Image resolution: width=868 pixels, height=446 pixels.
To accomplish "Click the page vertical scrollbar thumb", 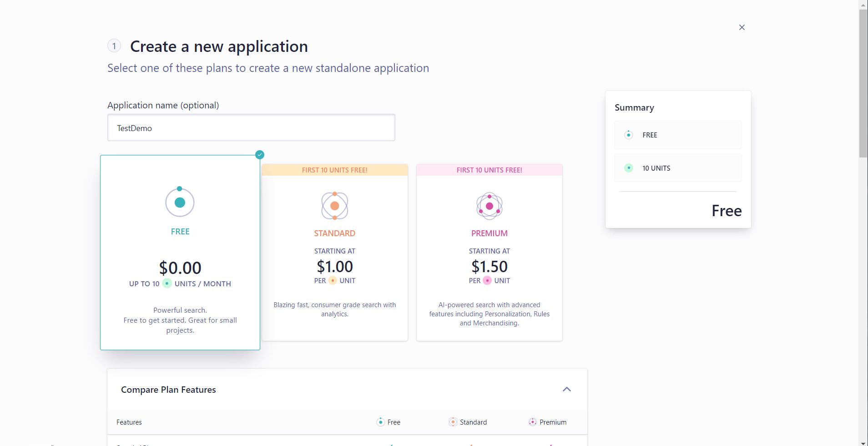I will [x=863, y=82].
